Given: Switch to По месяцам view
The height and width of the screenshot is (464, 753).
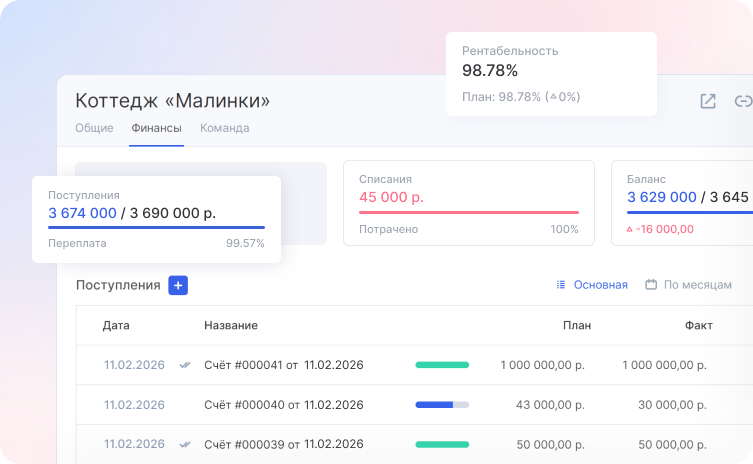Looking at the screenshot, I should (697, 285).
